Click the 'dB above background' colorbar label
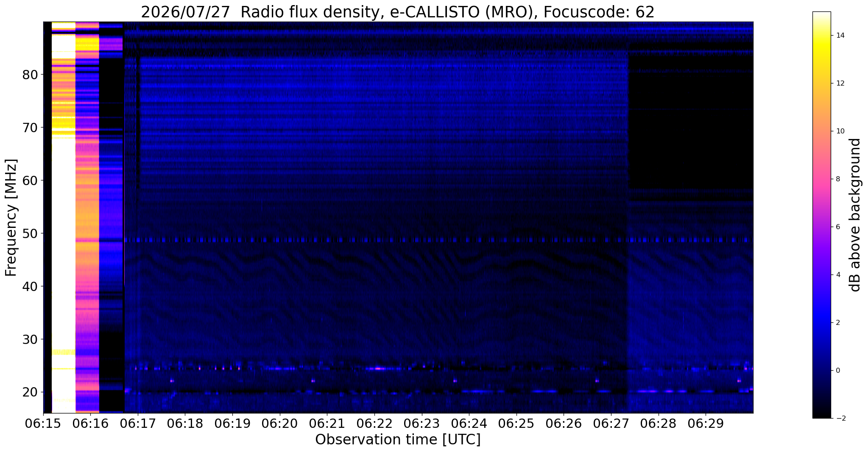This screenshot has width=868, height=452. click(x=855, y=215)
